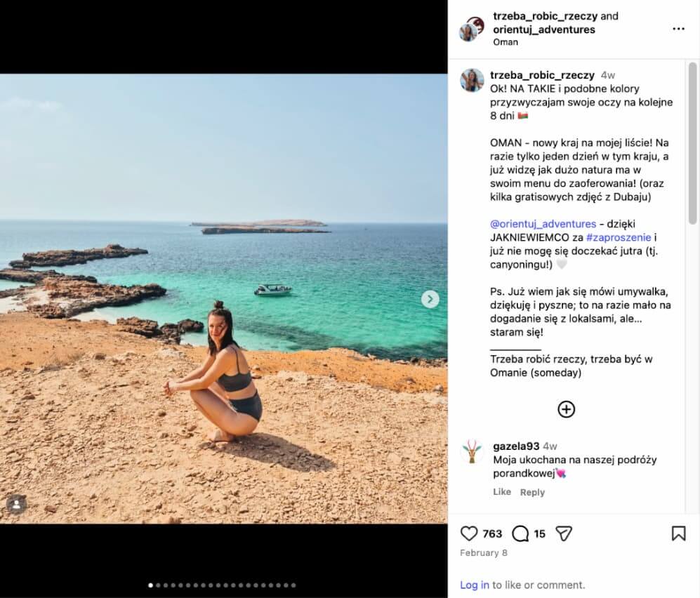This screenshot has width=700, height=598.
Task: Jump to the second carousel dot
Action: click(158, 585)
